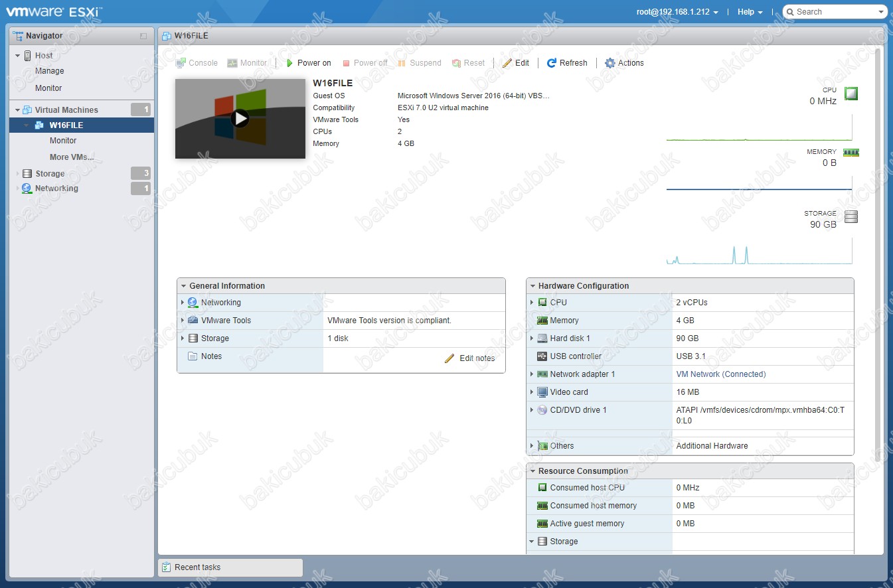Click the Storage icon in Navigator
893x588 pixels.
pyautogui.click(x=27, y=174)
